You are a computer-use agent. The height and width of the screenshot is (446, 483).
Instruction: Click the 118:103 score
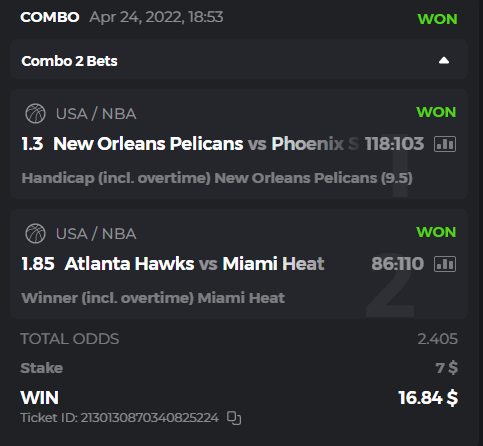point(395,144)
